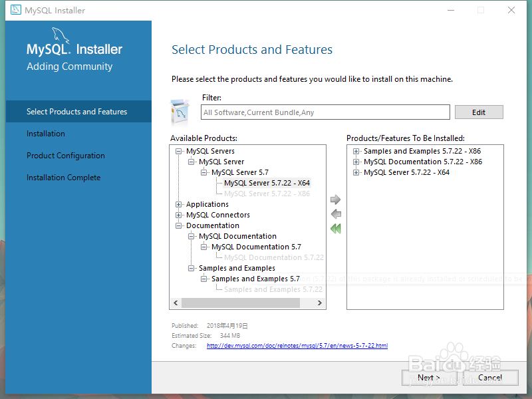Viewport: 532px width, 399px height.
Task: Minimize the MySQL Installer window
Action: [451, 10]
